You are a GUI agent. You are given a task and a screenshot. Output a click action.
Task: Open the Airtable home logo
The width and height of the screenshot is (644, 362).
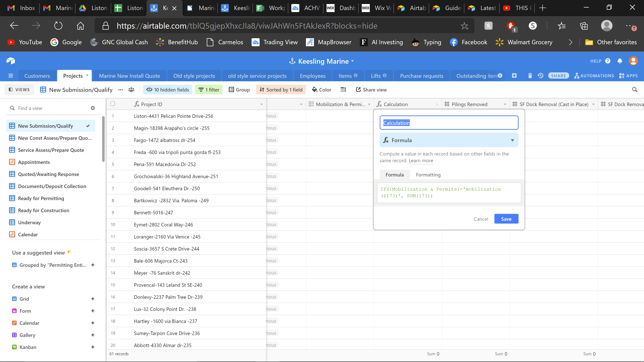pyautogui.click(x=11, y=61)
